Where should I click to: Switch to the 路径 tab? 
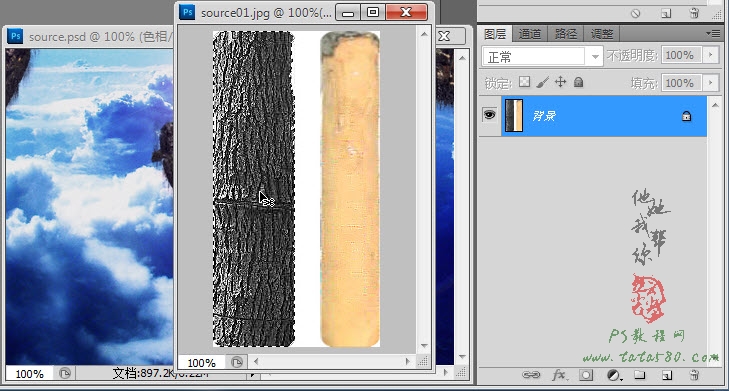coord(565,34)
